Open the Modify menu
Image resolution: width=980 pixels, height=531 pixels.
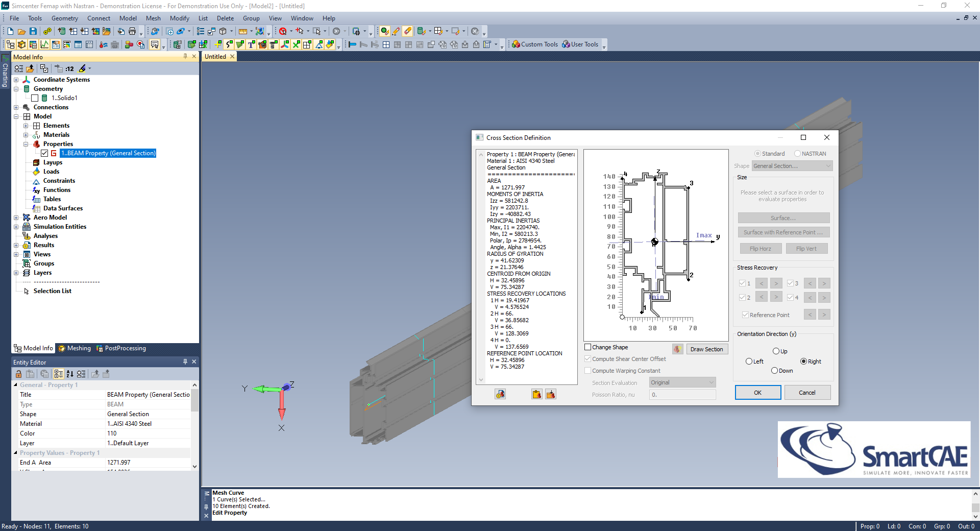(x=179, y=18)
